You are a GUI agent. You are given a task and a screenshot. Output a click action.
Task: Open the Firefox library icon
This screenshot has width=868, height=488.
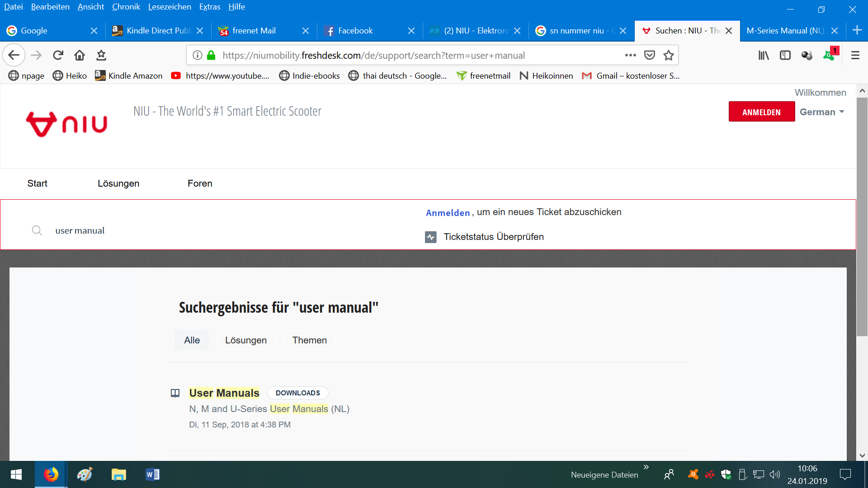pyautogui.click(x=764, y=55)
